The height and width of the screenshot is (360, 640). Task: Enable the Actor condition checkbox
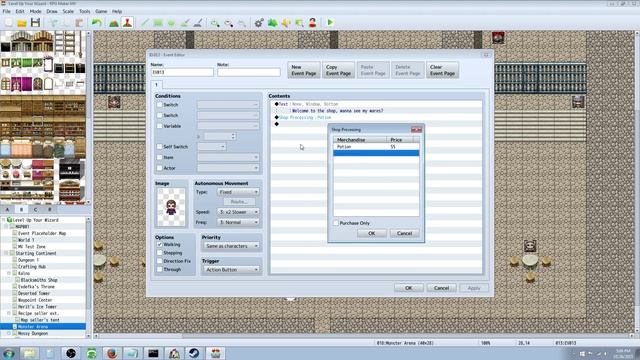point(160,168)
